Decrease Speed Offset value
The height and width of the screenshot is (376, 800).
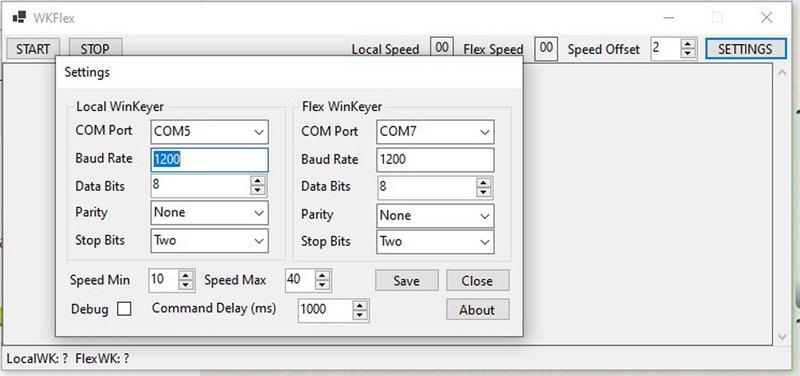click(x=688, y=53)
